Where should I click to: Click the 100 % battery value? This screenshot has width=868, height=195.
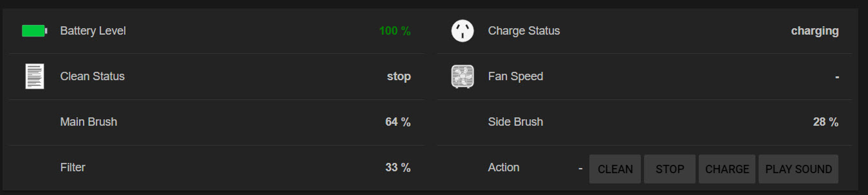click(x=395, y=31)
